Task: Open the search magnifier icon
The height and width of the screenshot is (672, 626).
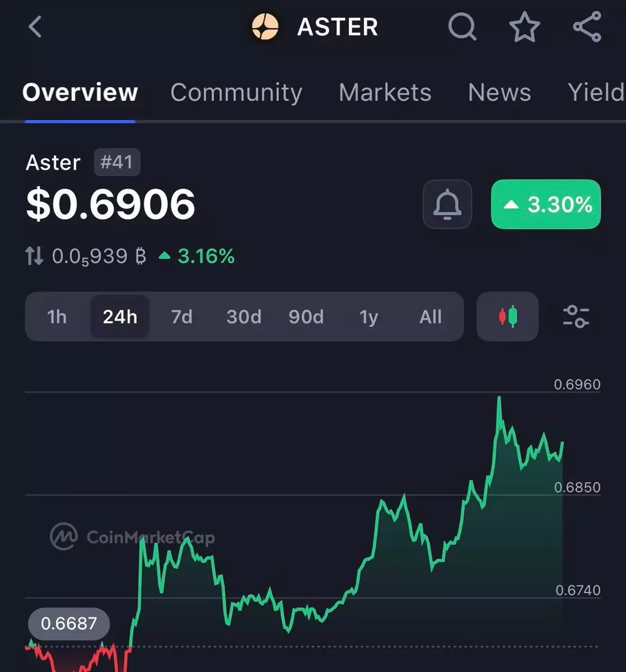Action: (463, 27)
